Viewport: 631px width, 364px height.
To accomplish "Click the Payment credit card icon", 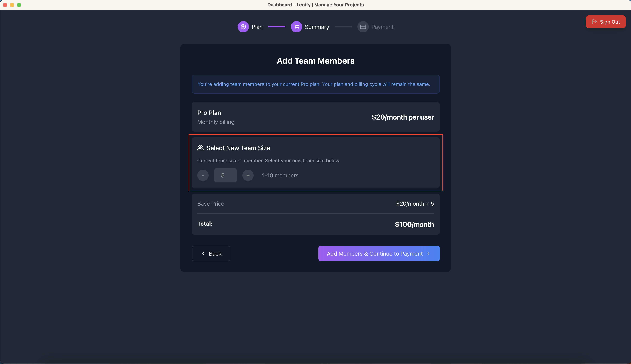I will (363, 27).
